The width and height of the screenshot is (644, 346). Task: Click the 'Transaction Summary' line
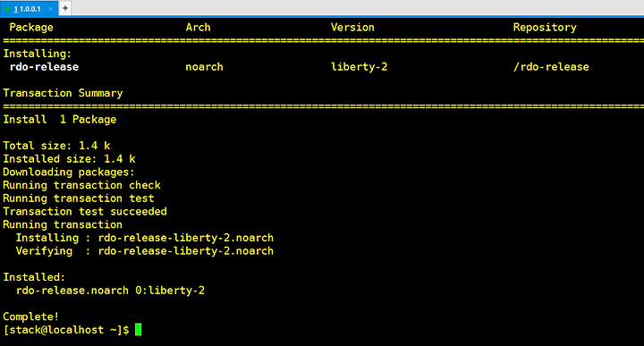63,93
